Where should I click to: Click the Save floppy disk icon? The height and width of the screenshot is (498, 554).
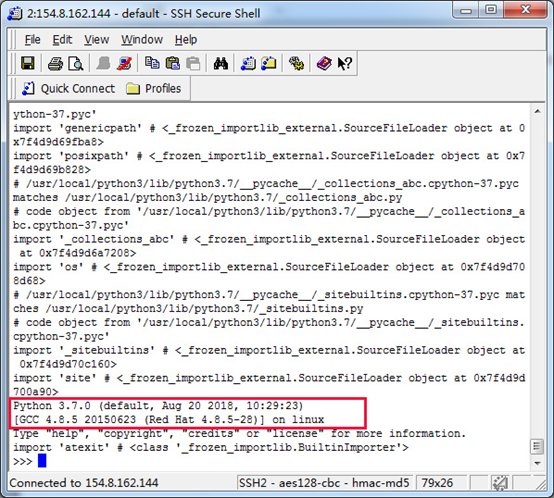(x=28, y=64)
